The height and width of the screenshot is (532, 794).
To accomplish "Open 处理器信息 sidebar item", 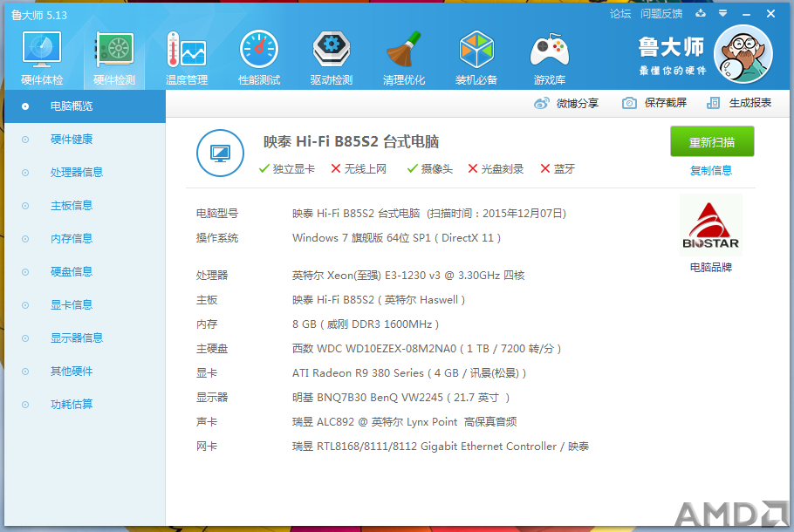I will pyautogui.click(x=86, y=173).
